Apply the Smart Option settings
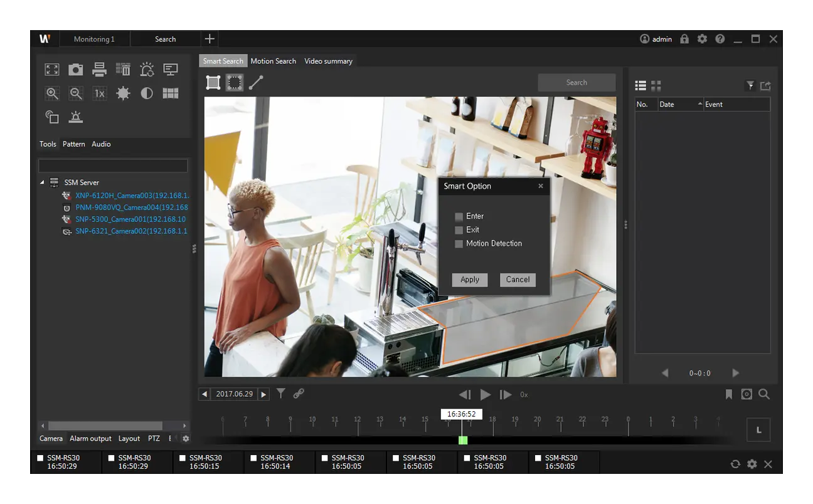This screenshot has height=504, width=813. tap(470, 280)
